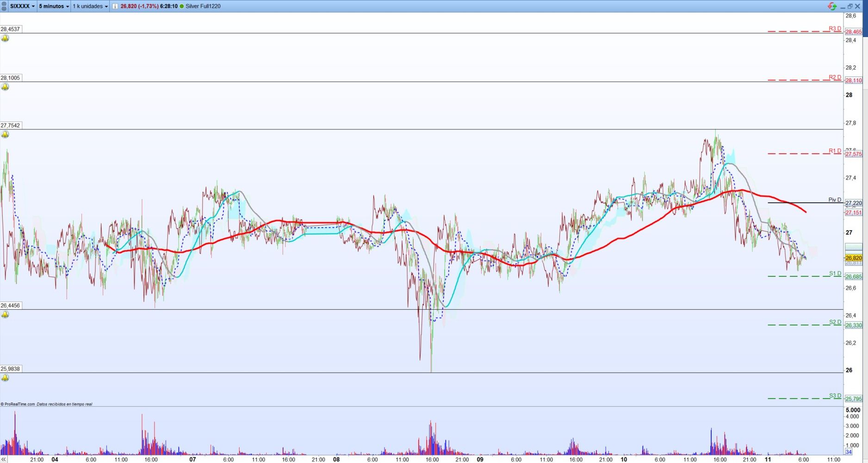Restore the chart window size
The width and height of the screenshot is (868, 463).
tap(850, 6)
